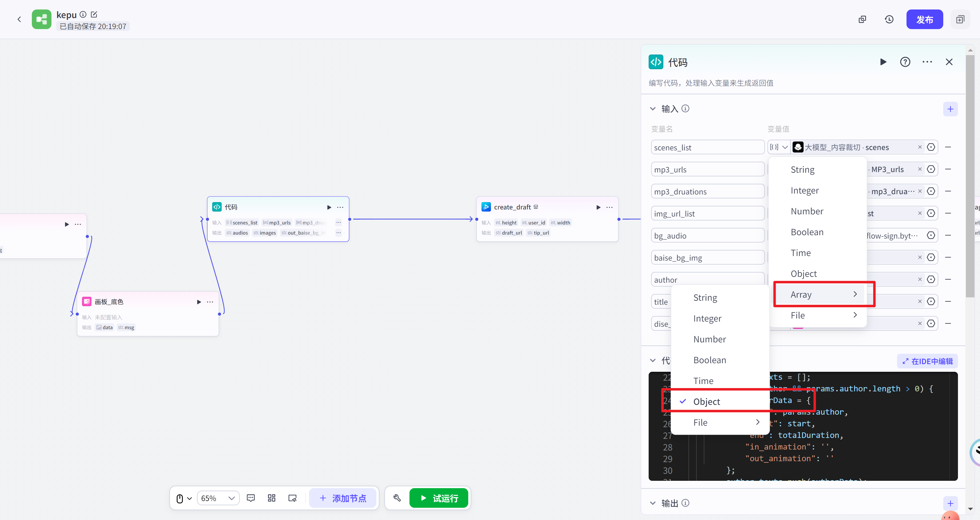Click the green 试运行 button

click(x=439, y=498)
